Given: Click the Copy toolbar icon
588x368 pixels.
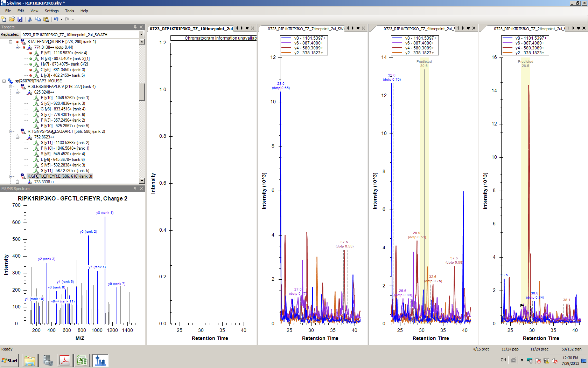Looking at the screenshot, I should coord(38,19).
